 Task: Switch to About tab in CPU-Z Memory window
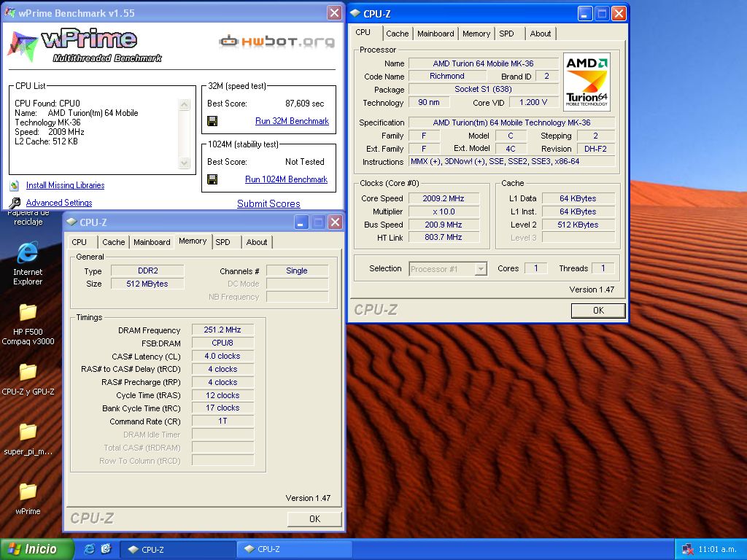(x=256, y=242)
